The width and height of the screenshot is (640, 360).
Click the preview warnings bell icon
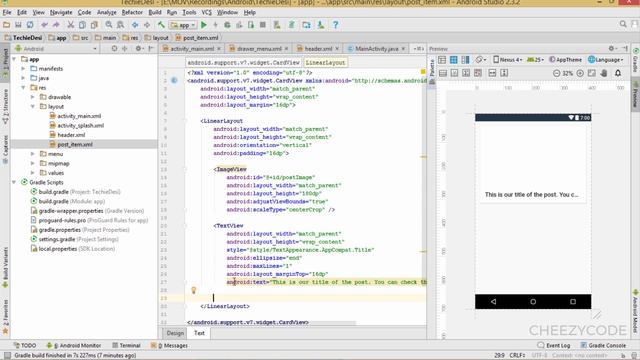(x=618, y=73)
